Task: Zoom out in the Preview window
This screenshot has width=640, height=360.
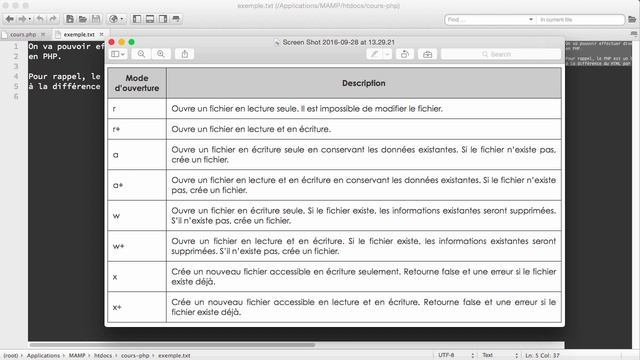Action: point(141,54)
